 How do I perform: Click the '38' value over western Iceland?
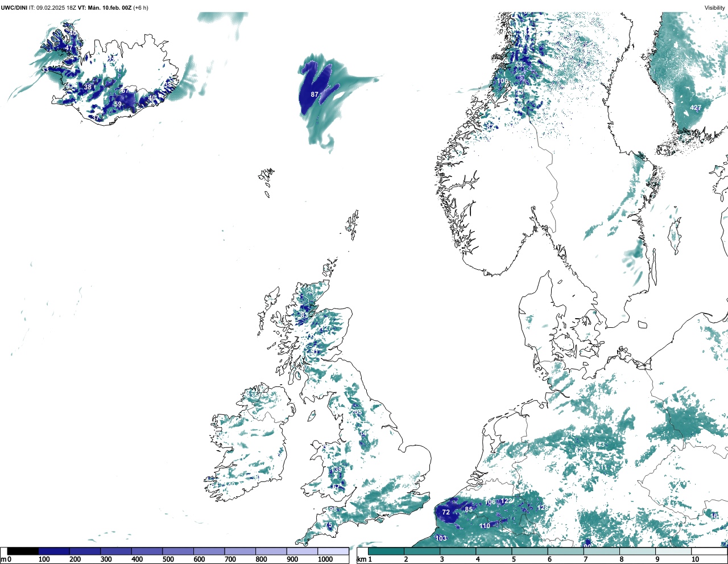click(88, 87)
